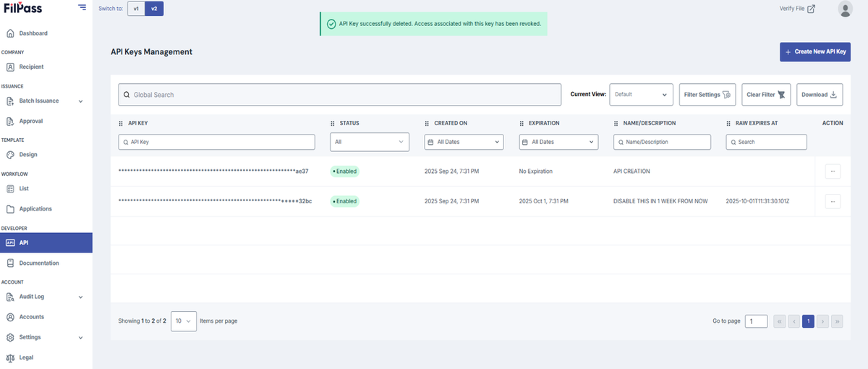The height and width of the screenshot is (369, 868).
Task: Open action menu for key ending ae37
Action: tap(833, 171)
